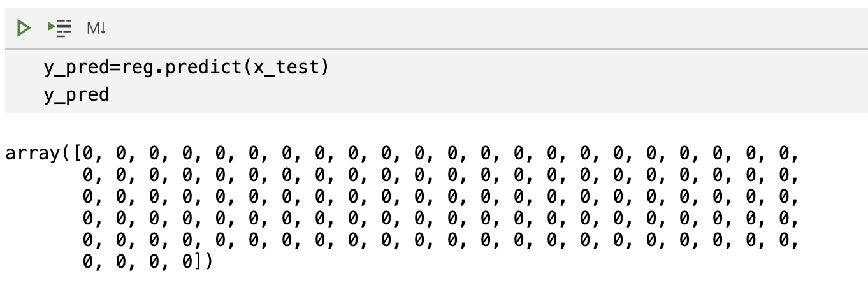Image resolution: width=868 pixels, height=292 pixels.
Task: Click the first zero on the last output row
Action: click(88, 262)
